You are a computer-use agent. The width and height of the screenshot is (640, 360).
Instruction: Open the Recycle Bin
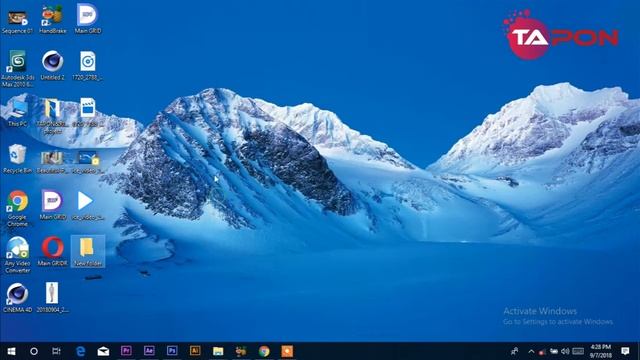click(x=17, y=159)
